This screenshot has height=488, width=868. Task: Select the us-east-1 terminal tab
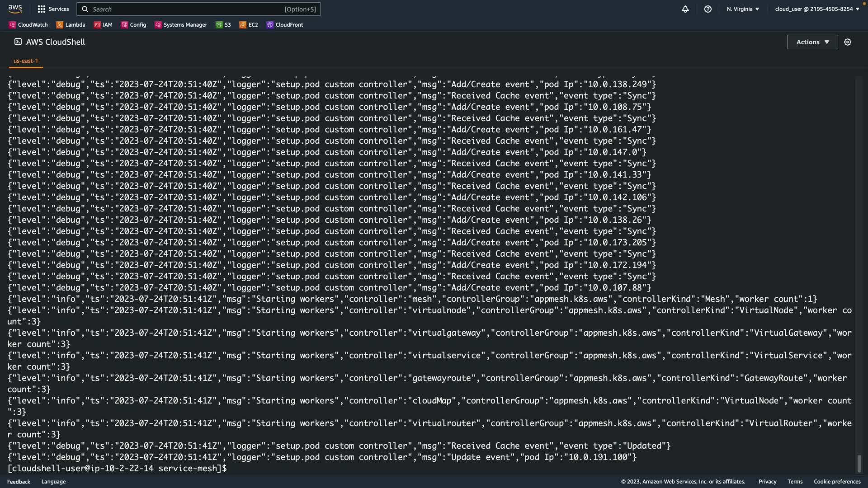[x=26, y=61]
